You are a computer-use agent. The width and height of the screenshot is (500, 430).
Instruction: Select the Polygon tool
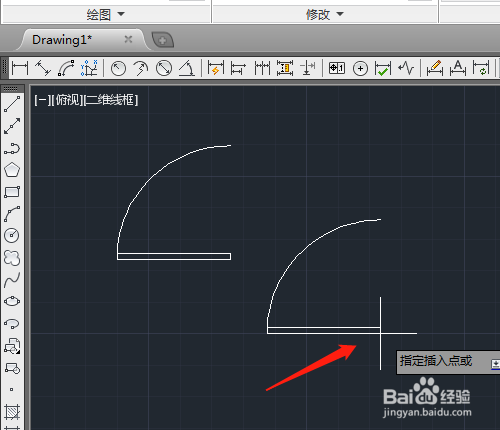[x=12, y=170]
